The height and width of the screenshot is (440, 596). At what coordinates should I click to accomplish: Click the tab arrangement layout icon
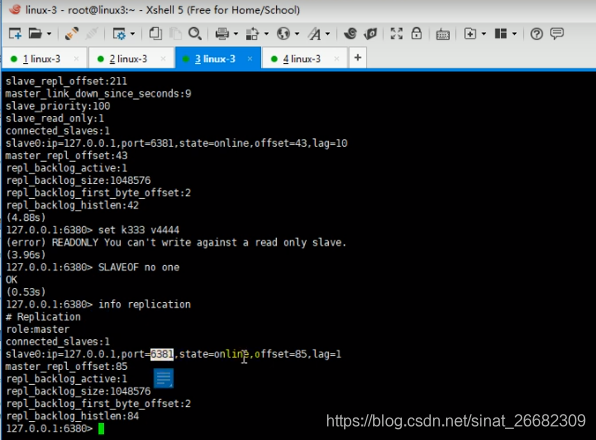click(501, 34)
